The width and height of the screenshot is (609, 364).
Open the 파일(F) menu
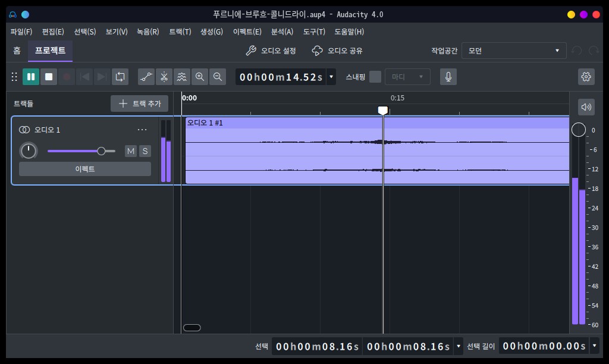[x=21, y=32]
